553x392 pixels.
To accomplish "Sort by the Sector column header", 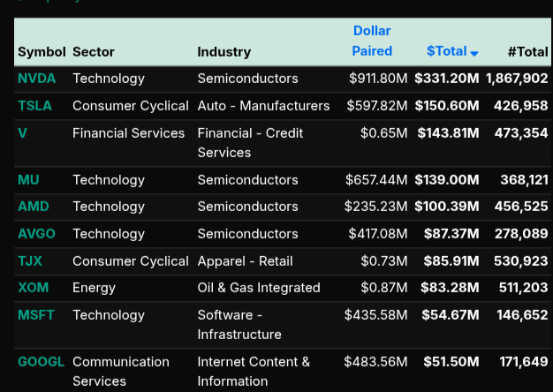I will (x=94, y=52).
